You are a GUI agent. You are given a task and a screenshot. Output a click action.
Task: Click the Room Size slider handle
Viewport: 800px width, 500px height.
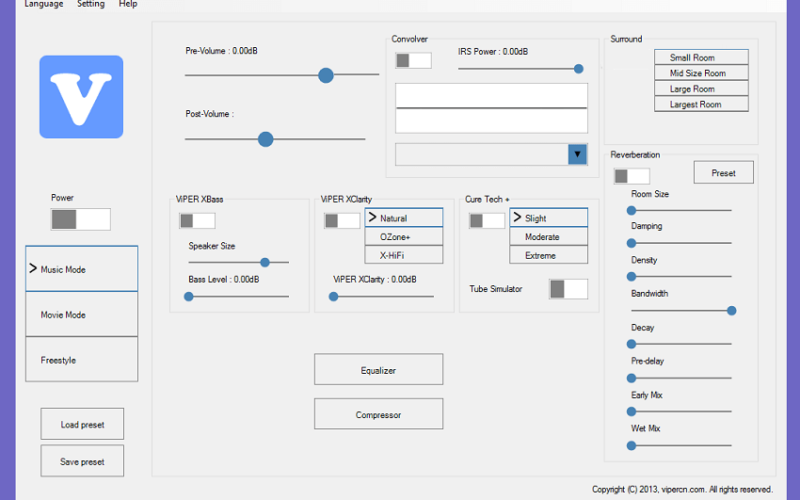pyautogui.click(x=632, y=210)
